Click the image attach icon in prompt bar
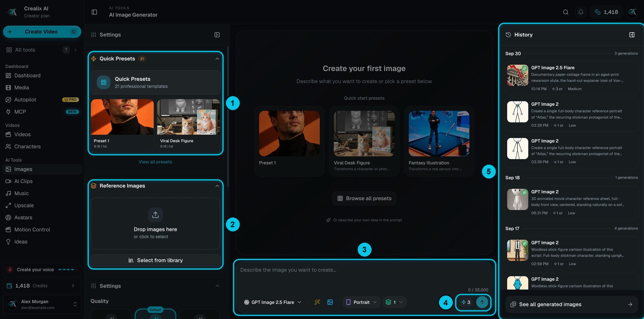 click(x=330, y=302)
